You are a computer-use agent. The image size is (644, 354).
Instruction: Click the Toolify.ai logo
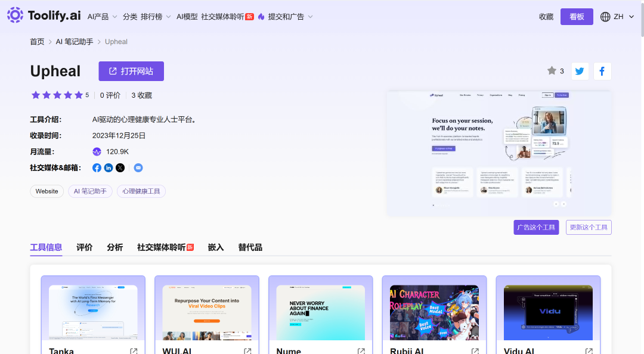click(44, 15)
